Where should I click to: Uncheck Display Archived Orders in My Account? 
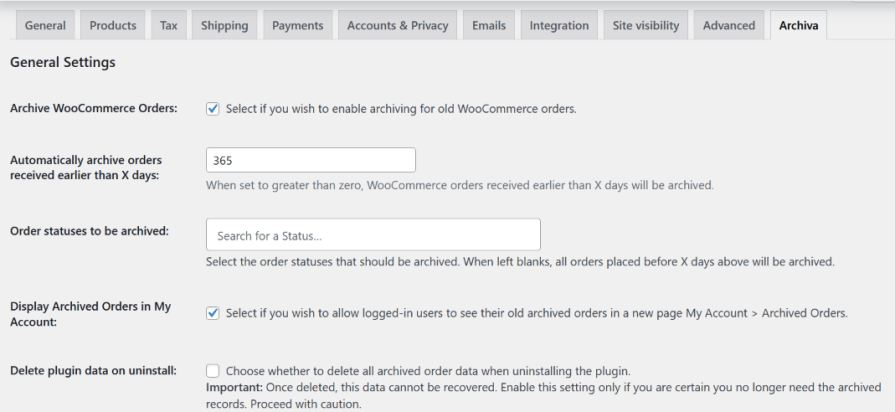click(212, 313)
